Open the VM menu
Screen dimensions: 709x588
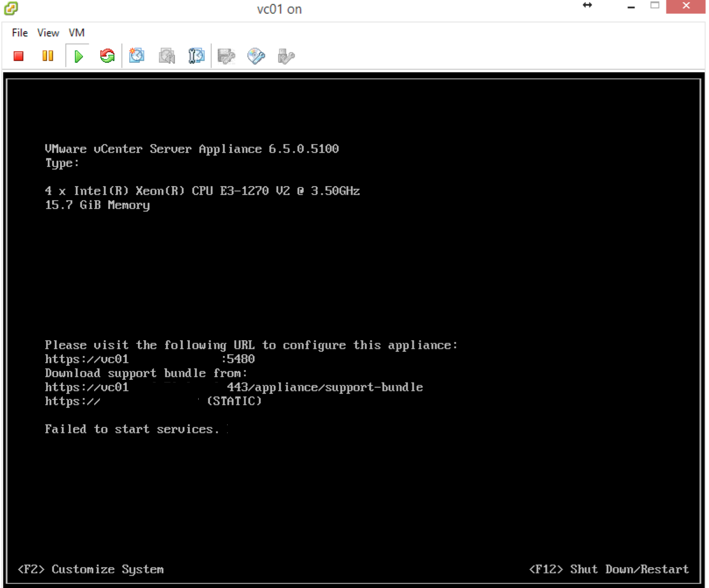tap(77, 33)
